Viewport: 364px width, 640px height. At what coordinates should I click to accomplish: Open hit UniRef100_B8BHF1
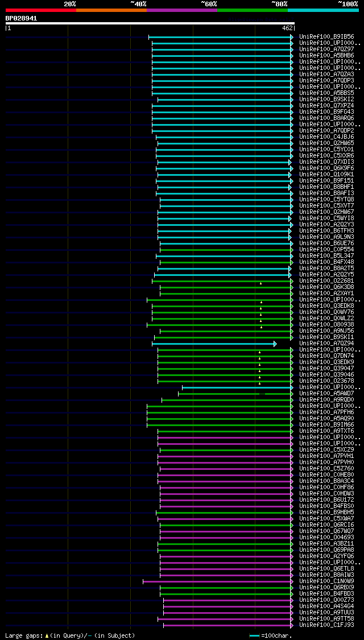pyautogui.click(x=326, y=187)
